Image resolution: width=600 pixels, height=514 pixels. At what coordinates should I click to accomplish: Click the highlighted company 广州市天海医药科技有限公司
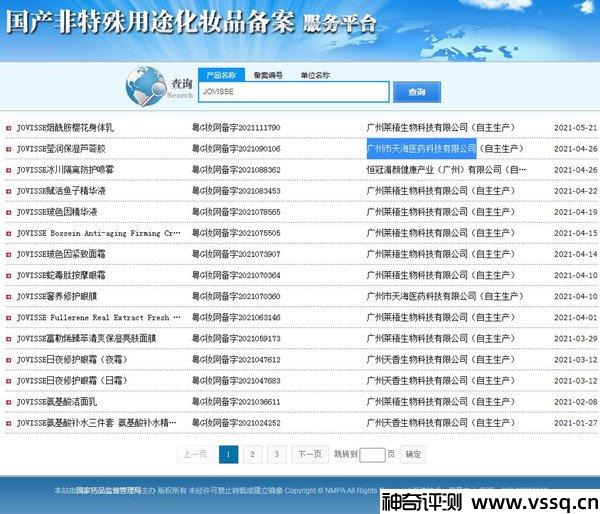(x=421, y=149)
